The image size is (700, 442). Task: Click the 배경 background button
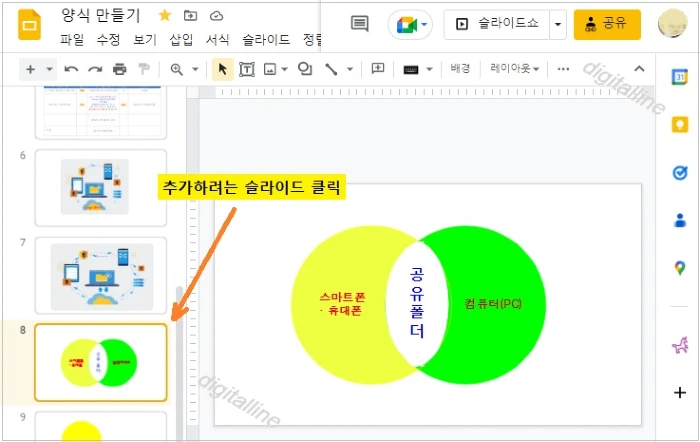460,68
